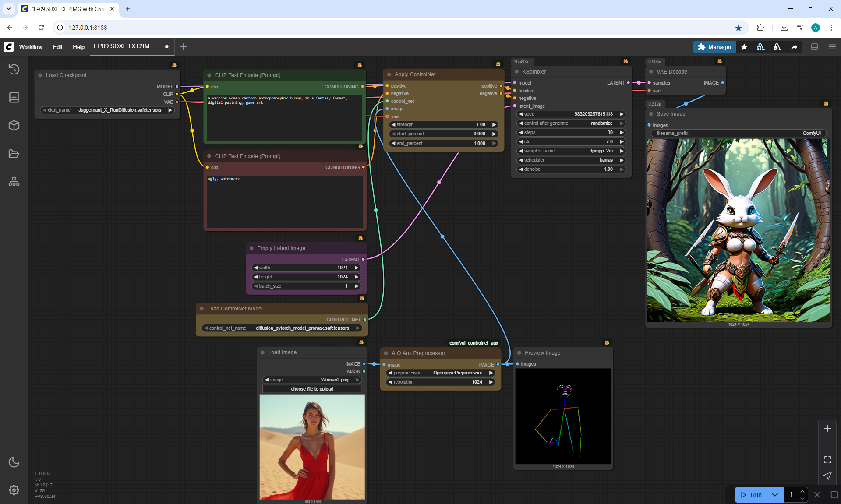Viewport: 841px width, 504px height.
Task: Click the share arrow icon in toolbar
Action: coord(794,47)
